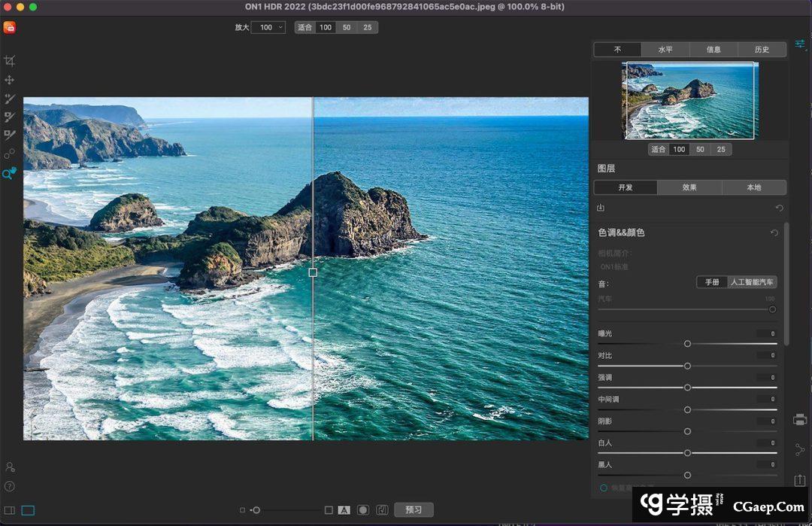This screenshot has width=812, height=526.
Task: Select the Zoom and Pan tool
Action: 9,173
